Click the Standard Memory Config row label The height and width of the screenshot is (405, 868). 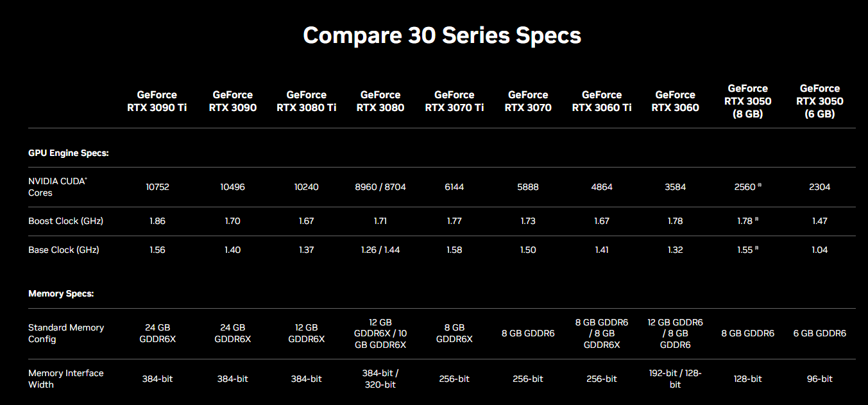pos(66,333)
